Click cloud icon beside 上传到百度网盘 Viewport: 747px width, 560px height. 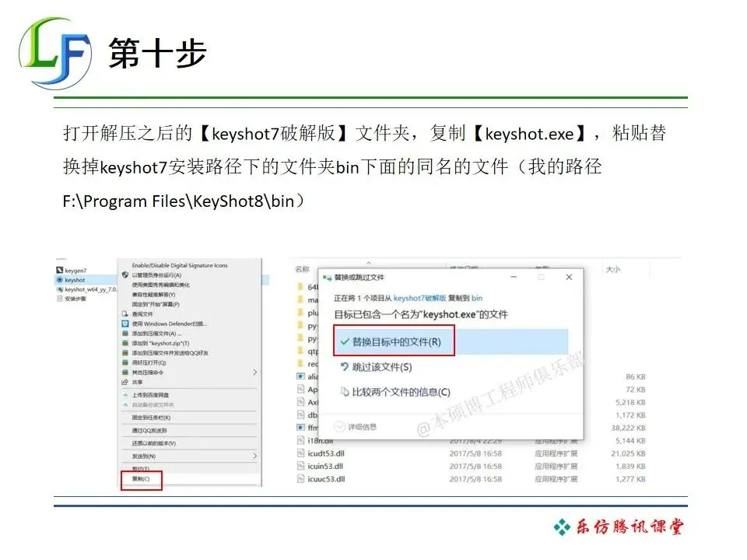[x=125, y=395]
